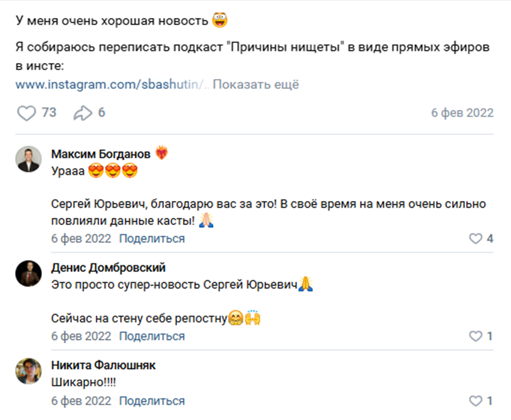Click the fire badge next to Максим Богданов
The image size is (511, 420).
(161, 154)
